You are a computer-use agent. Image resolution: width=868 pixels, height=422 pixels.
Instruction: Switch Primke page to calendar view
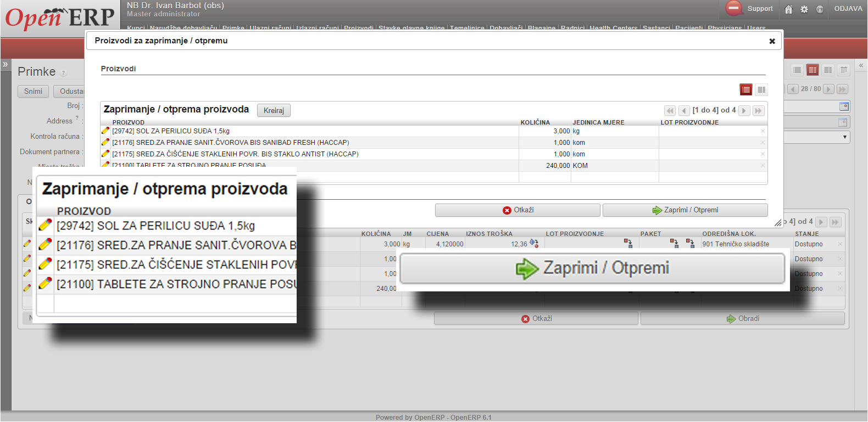coord(844,70)
